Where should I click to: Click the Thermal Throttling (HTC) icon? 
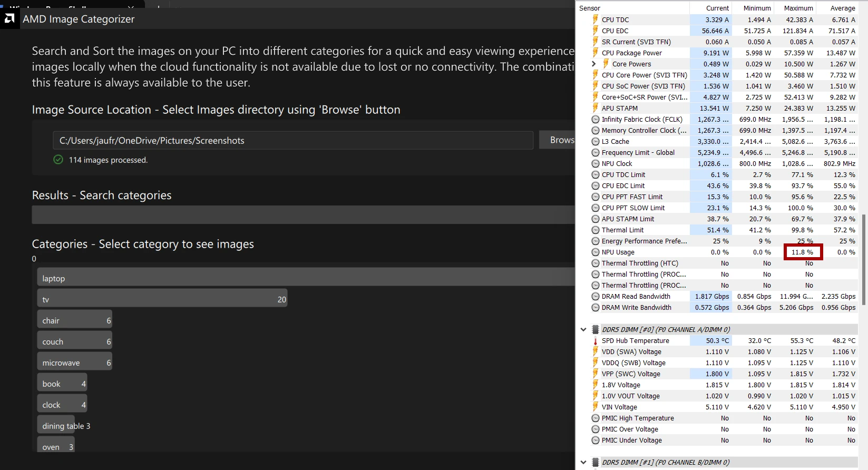tap(596, 263)
